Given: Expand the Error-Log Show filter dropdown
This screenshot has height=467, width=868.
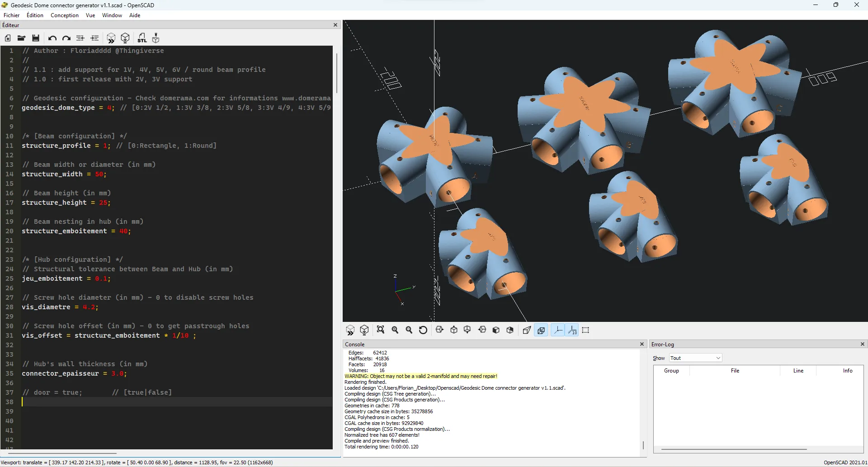Looking at the screenshot, I should tap(695, 358).
